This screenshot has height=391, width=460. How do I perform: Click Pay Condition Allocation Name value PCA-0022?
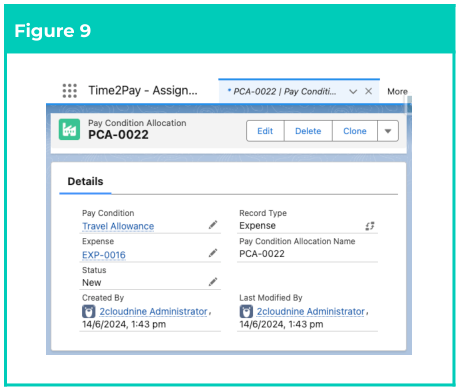pos(262,254)
